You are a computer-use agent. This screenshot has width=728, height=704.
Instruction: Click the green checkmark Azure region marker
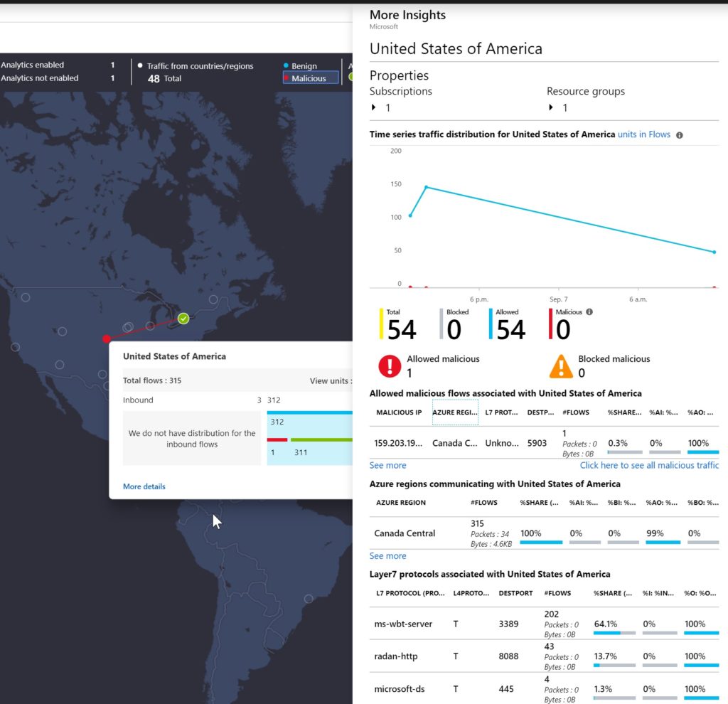pos(183,319)
